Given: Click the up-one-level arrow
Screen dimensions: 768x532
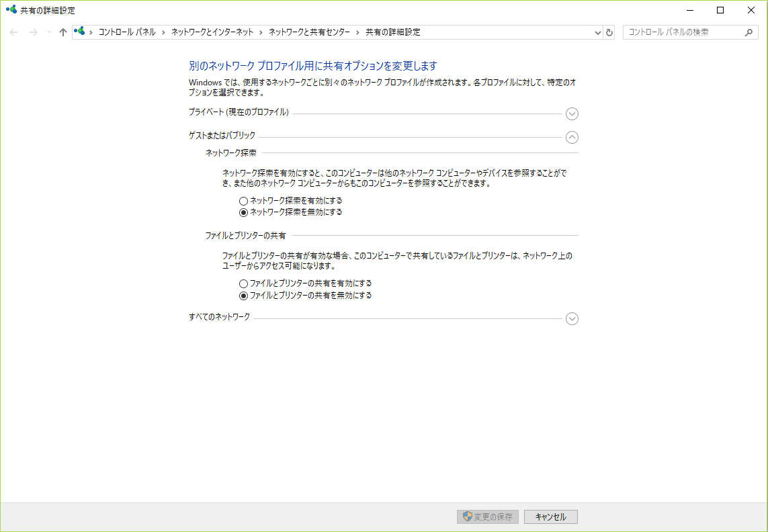Looking at the screenshot, I should point(62,32).
